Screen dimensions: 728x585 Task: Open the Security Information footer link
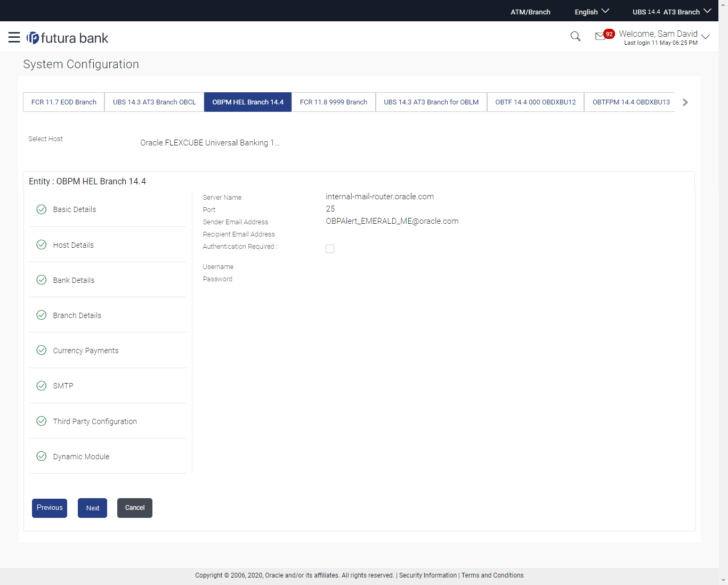[x=428, y=575]
